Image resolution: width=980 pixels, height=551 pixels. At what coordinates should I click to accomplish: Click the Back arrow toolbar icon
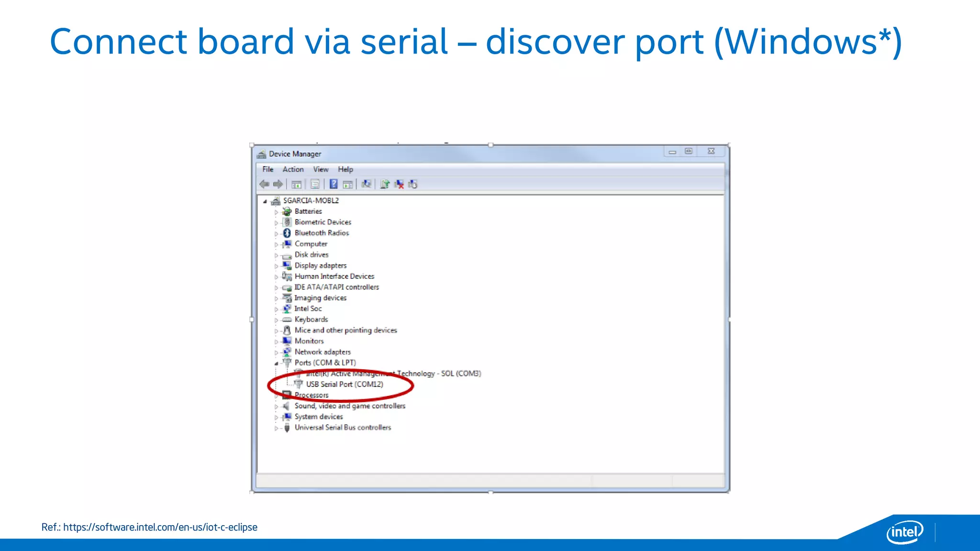pyautogui.click(x=264, y=184)
